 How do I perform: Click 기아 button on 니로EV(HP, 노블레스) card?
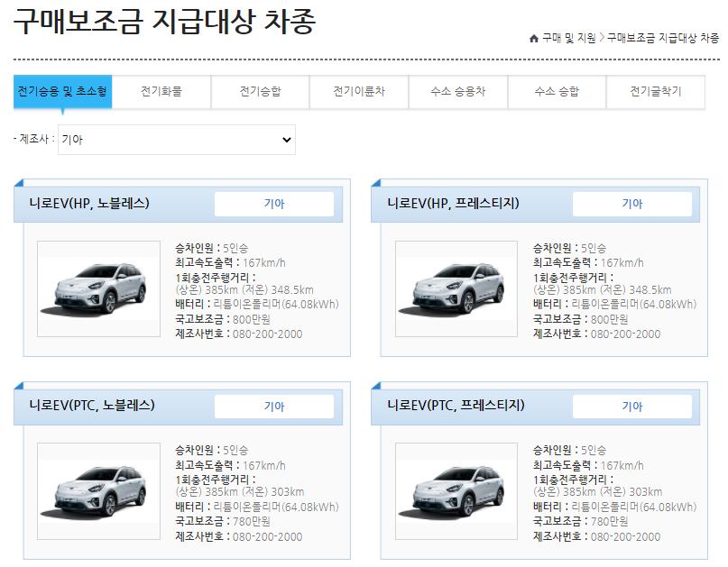pyautogui.click(x=274, y=204)
